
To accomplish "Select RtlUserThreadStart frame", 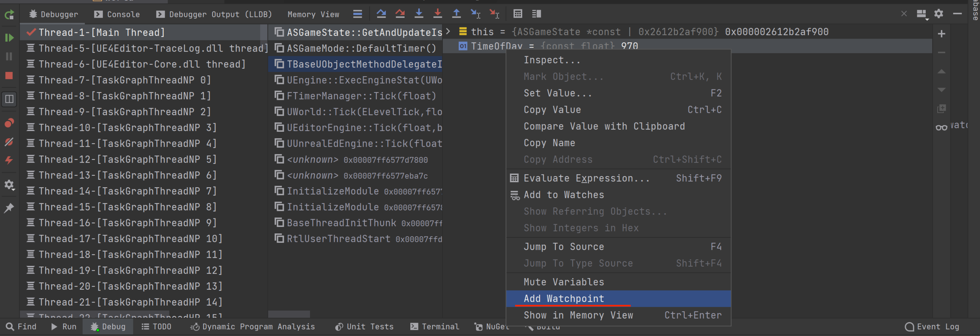I will pyautogui.click(x=355, y=239).
